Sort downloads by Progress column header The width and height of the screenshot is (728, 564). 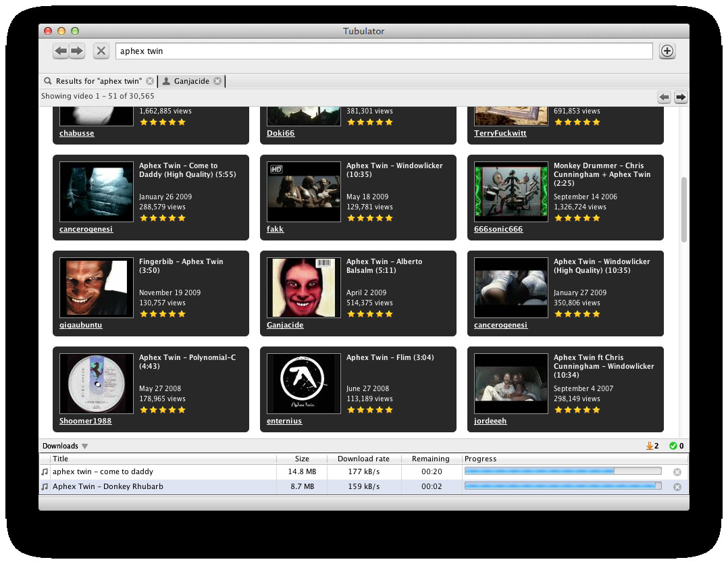575,459
